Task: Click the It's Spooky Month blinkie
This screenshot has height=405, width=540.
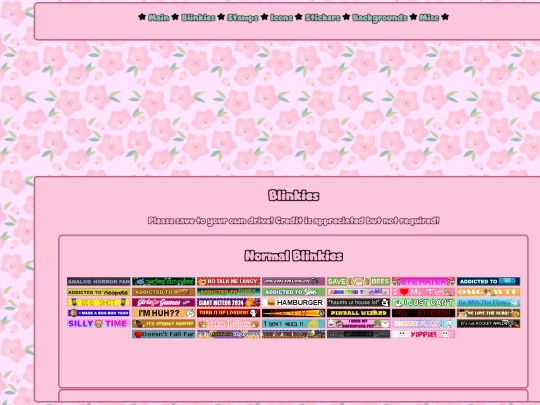Action: [164, 324]
